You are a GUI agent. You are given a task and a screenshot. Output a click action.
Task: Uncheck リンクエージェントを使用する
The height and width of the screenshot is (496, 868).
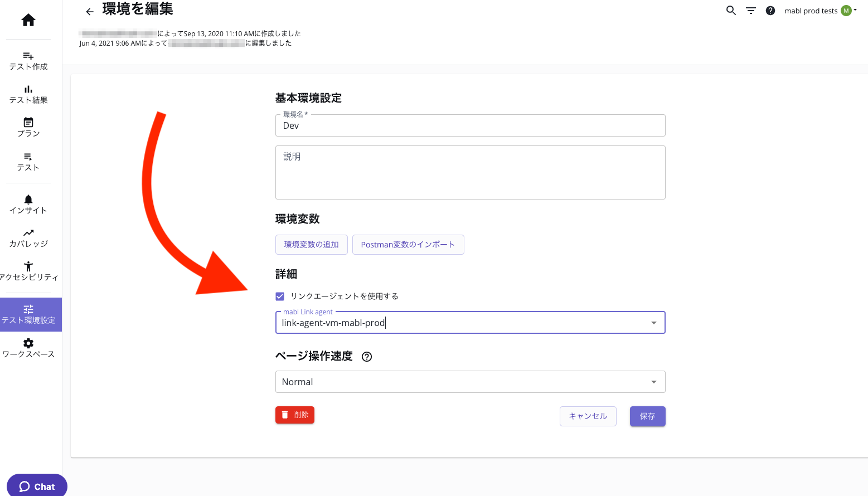(280, 296)
